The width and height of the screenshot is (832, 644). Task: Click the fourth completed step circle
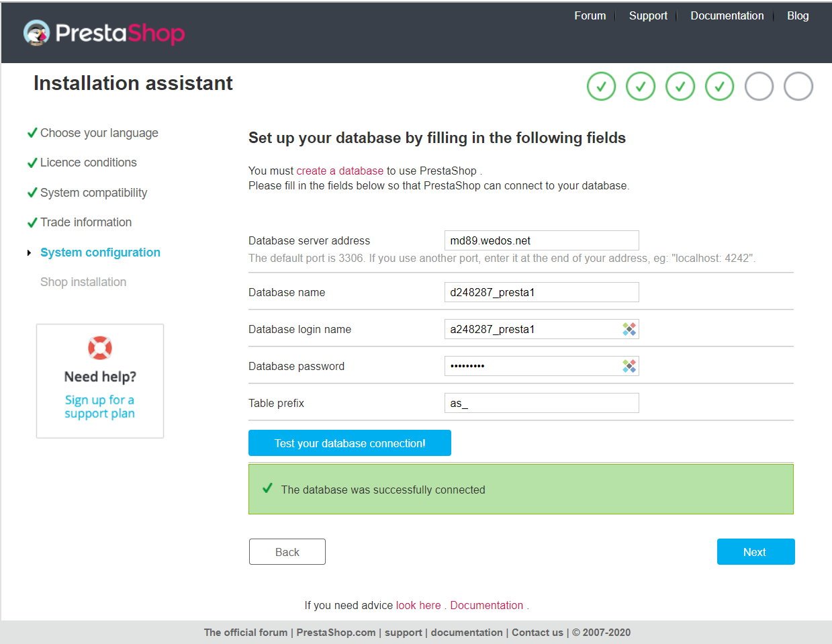tap(719, 87)
